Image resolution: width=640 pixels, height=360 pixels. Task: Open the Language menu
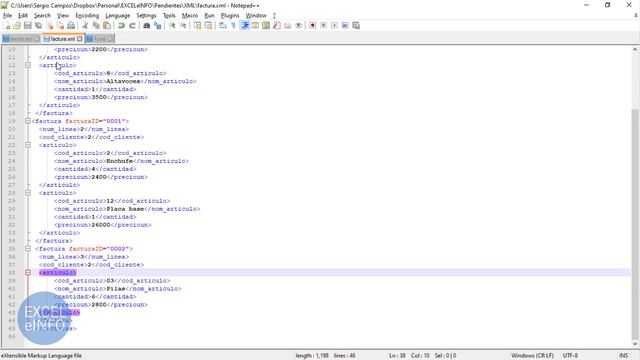point(118,16)
